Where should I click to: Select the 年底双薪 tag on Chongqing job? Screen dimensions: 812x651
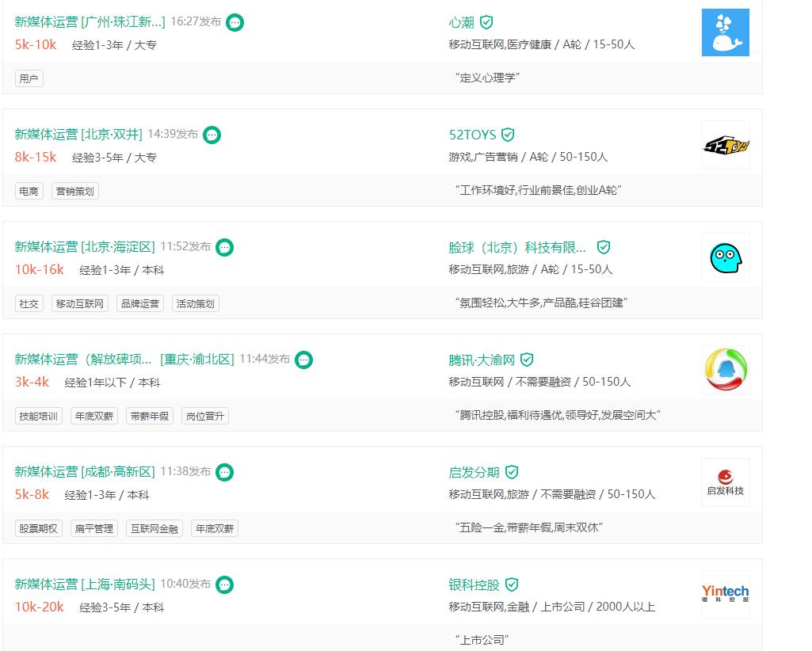click(x=93, y=416)
